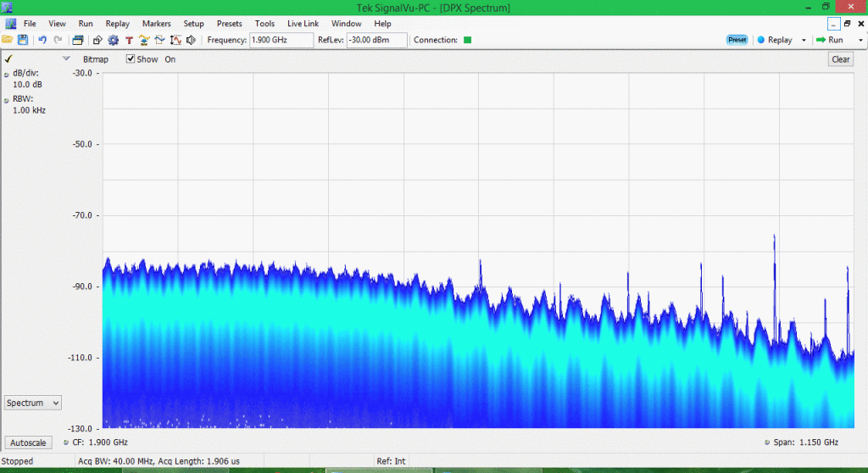Click the Run button
Viewport: 868px width, 473px height.
(x=835, y=40)
